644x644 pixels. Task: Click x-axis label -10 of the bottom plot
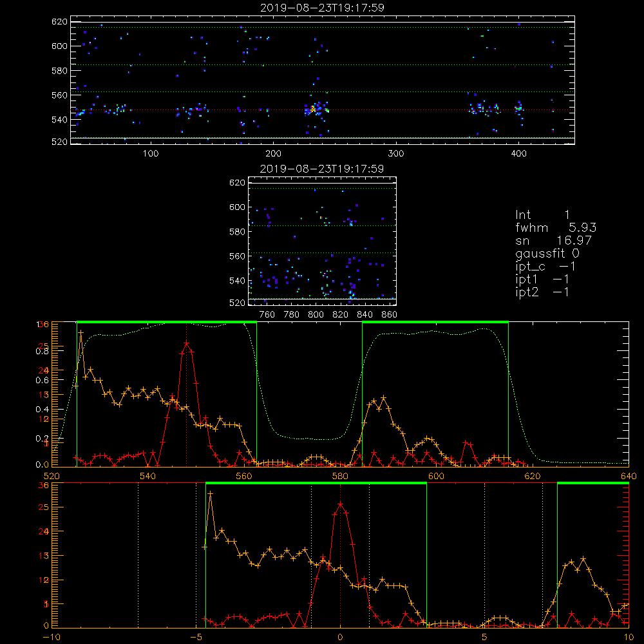coord(51,637)
